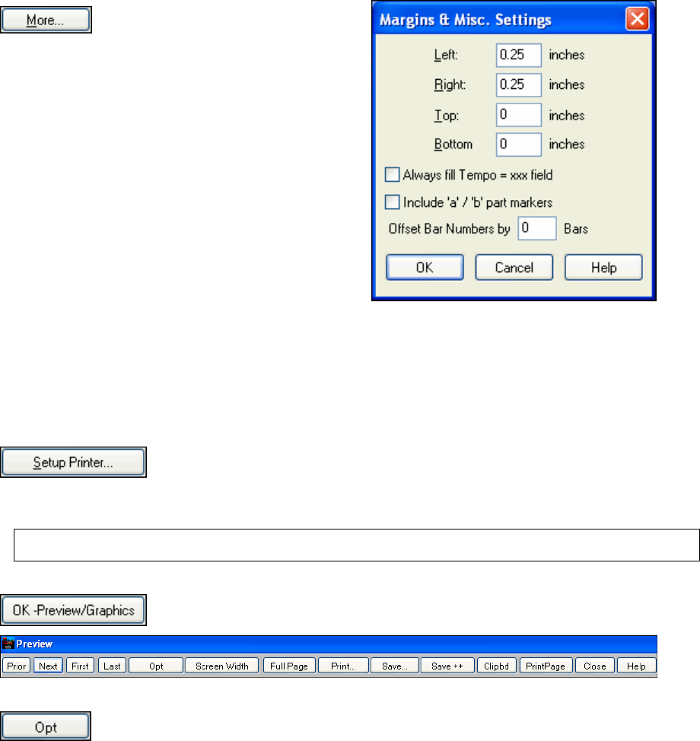Click the OK -Preview/Graphics button
The image size is (700, 741).
[x=73, y=610]
